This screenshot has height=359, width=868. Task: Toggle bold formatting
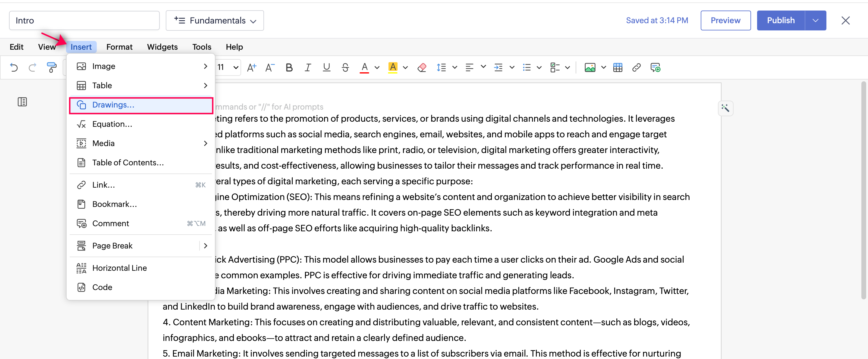289,67
